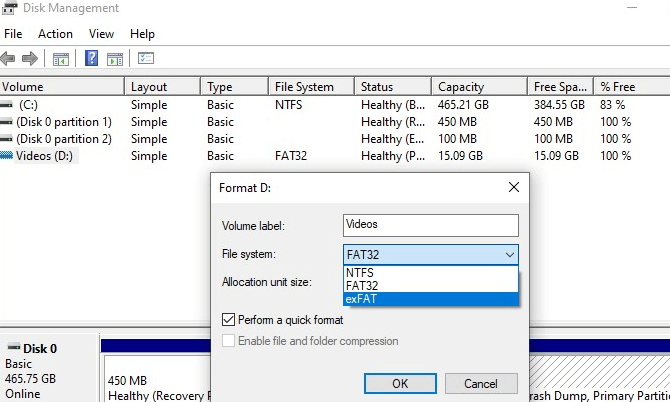Select the (Disk 0 partition 2) row
The height and width of the screenshot is (402, 670).
click(335, 139)
